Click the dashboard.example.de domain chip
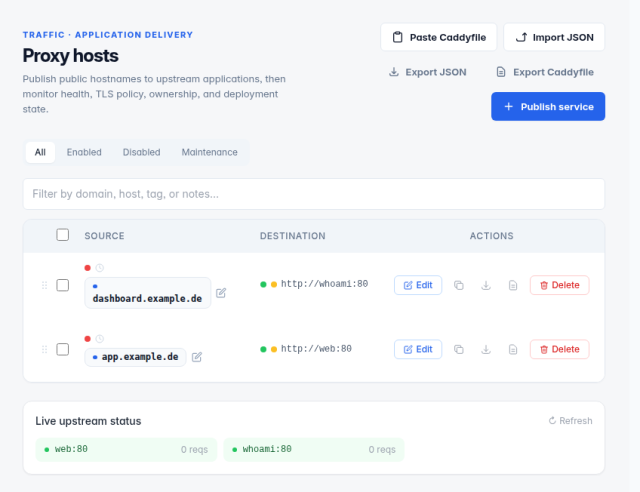The image size is (640, 492). (x=147, y=293)
